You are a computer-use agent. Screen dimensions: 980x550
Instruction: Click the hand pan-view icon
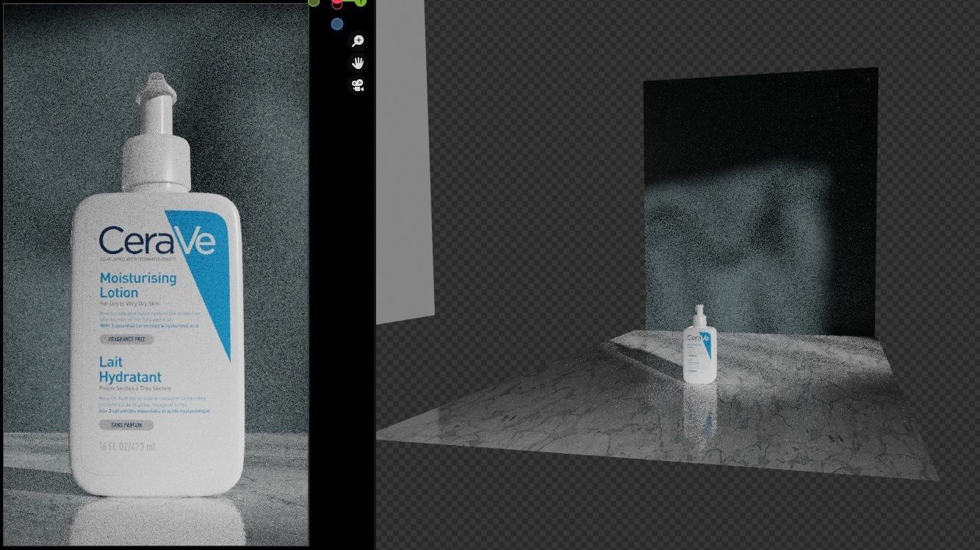(x=358, y=63)
